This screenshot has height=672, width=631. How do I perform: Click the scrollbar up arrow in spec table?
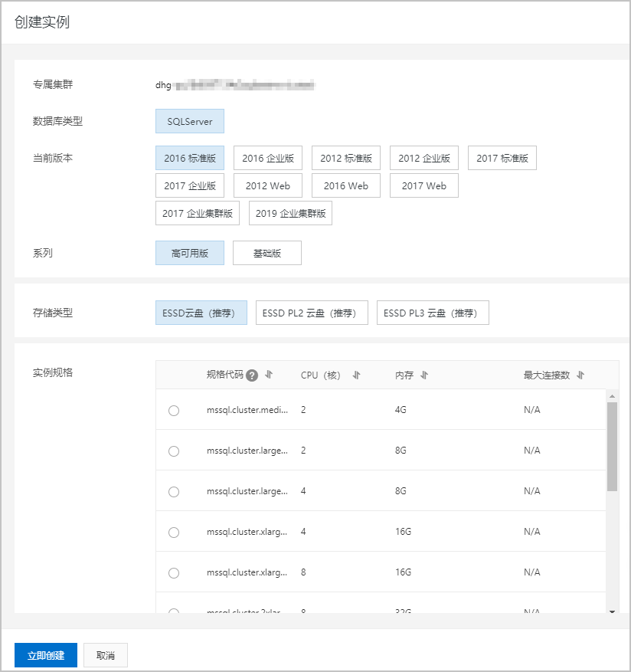click(x=612, y=396)
